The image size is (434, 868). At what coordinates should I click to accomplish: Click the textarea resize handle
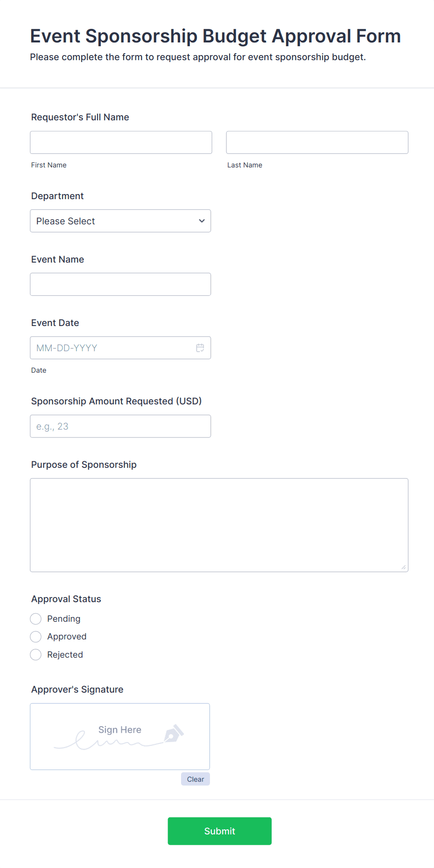(x=403, y=568)
